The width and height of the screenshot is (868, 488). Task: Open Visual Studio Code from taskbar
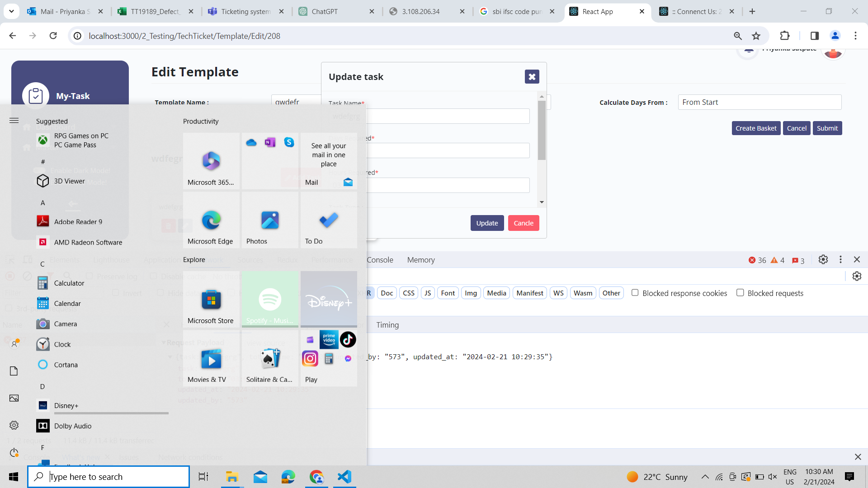click(344, 477)
